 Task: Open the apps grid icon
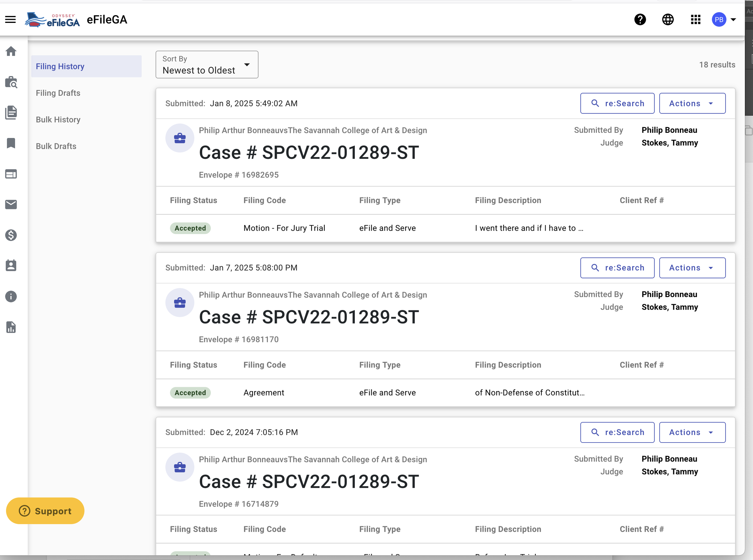pyautogui.click(x=695, y=20)
